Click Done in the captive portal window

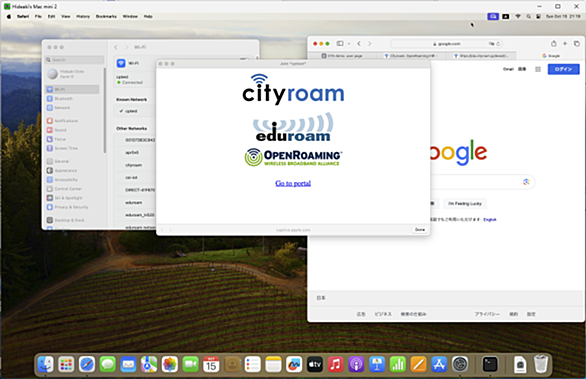(x=420, y=229)
